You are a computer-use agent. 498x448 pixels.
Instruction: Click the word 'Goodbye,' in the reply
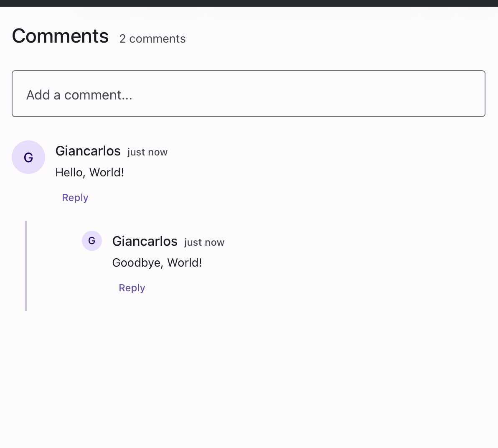[138, 263]
